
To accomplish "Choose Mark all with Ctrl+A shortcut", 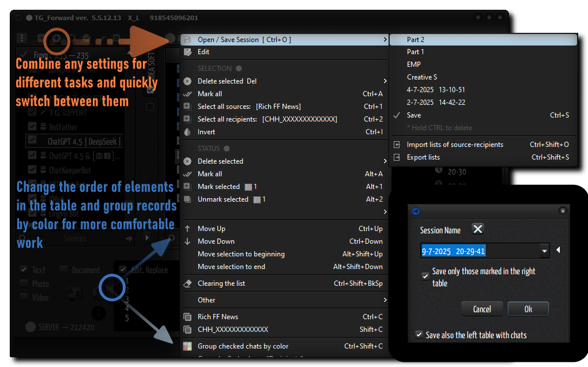I will (285, 94).
